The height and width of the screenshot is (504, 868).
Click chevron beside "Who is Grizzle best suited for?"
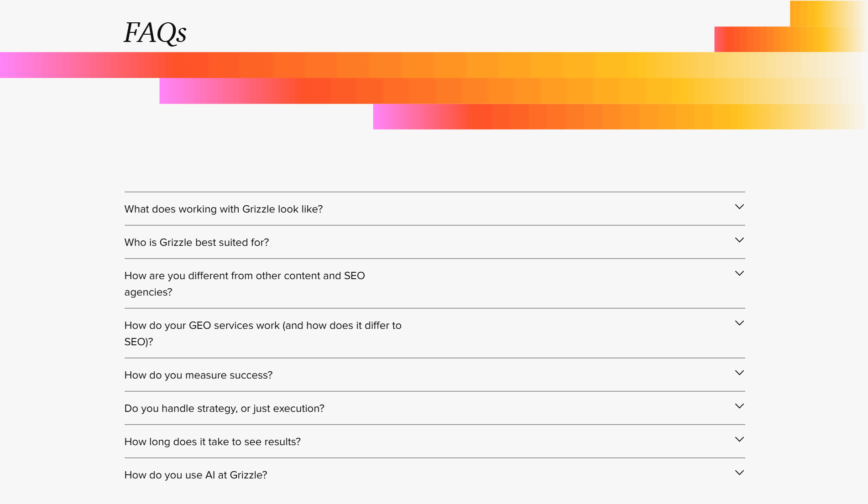[x=739, y=240]
